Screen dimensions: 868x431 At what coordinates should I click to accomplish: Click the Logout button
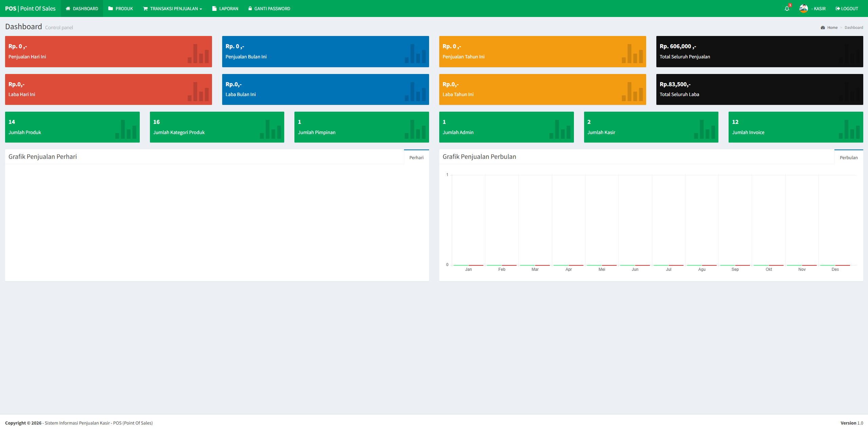[x=847, y=8]
